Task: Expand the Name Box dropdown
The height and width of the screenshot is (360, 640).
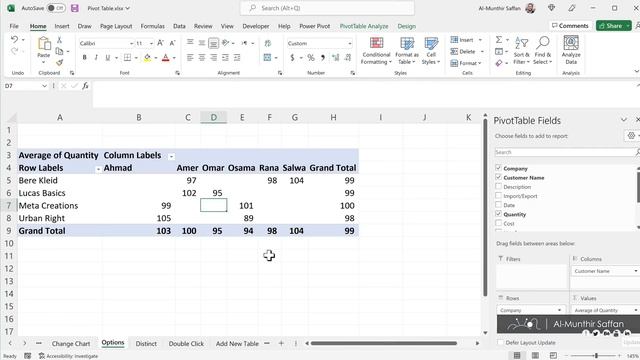Action: click(x=44, y=86)
